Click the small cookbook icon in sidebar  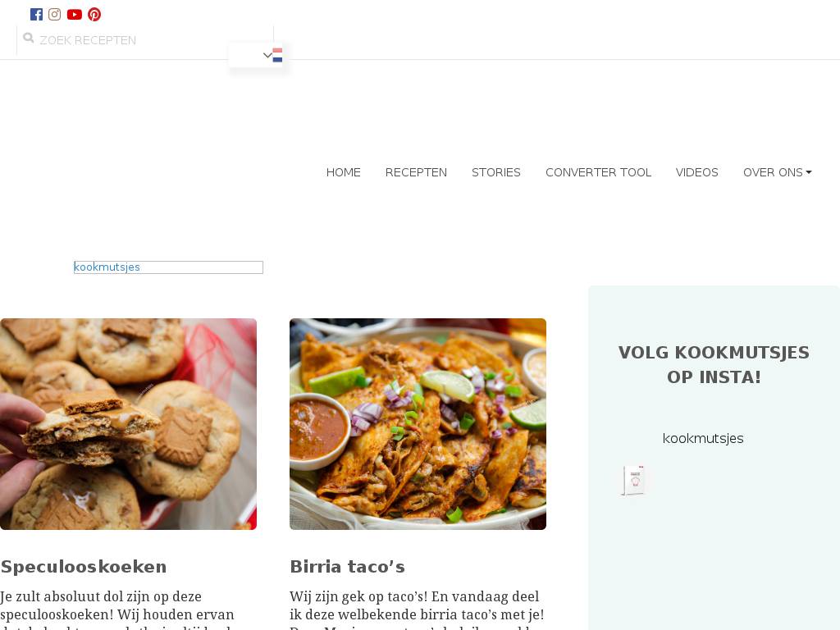(x=634, y=481)
